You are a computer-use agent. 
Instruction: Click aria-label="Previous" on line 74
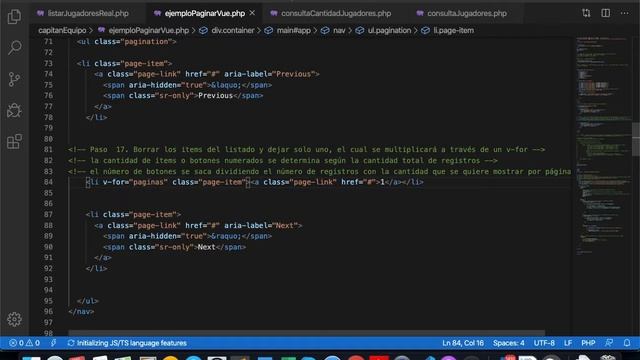pyautogui.click(x=269, y=74)
